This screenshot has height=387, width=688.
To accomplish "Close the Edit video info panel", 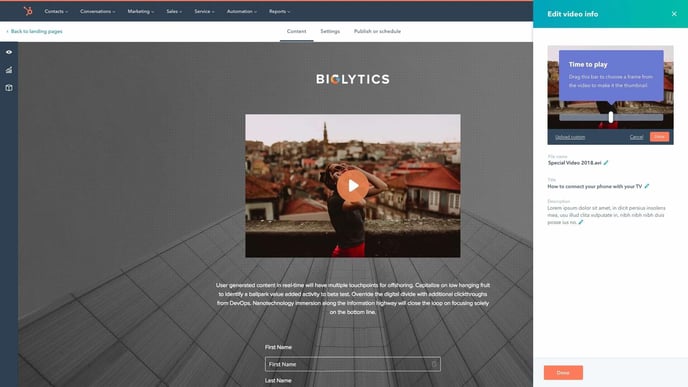I will [x=674, y=14].
